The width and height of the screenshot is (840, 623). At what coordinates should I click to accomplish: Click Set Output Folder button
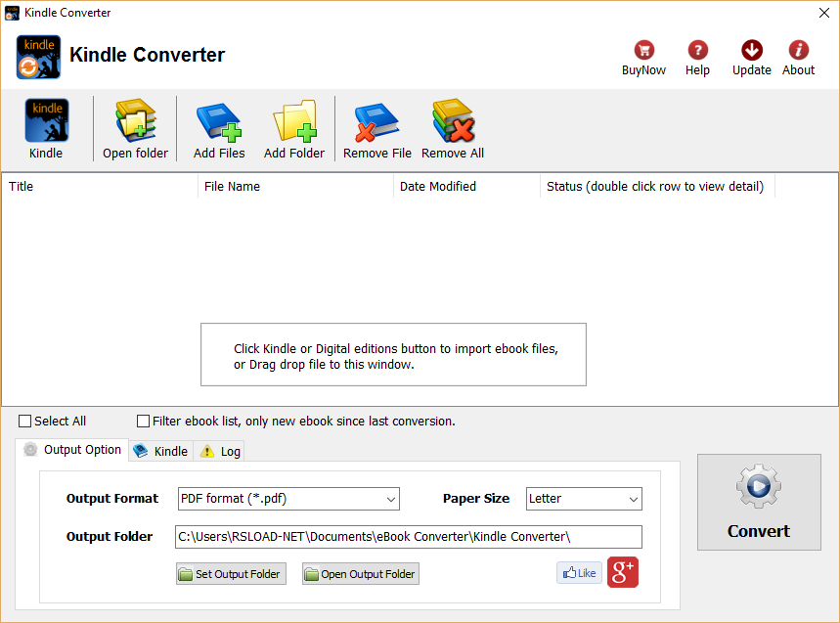click(x=231, y=574)
